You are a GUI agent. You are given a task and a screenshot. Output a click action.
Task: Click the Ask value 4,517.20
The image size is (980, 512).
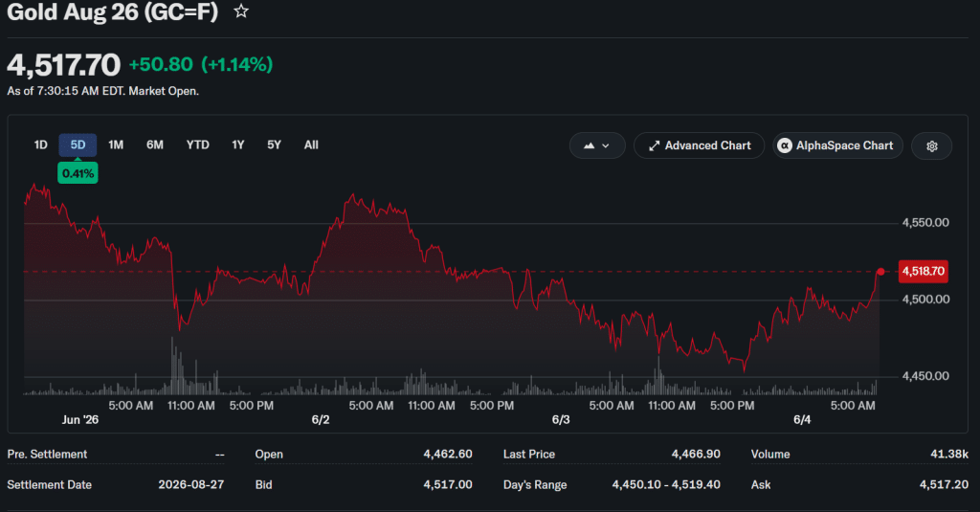point(944,484)
